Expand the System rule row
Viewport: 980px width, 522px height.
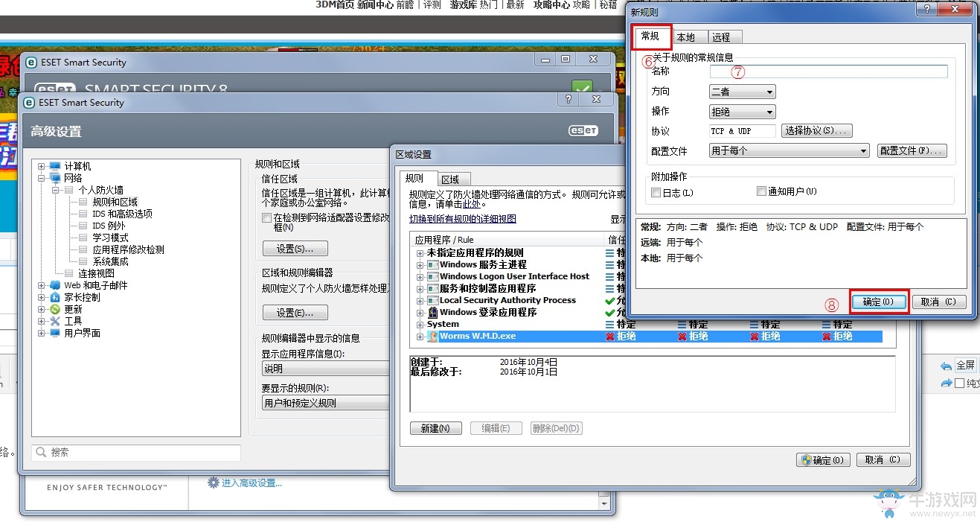[420, 325]
